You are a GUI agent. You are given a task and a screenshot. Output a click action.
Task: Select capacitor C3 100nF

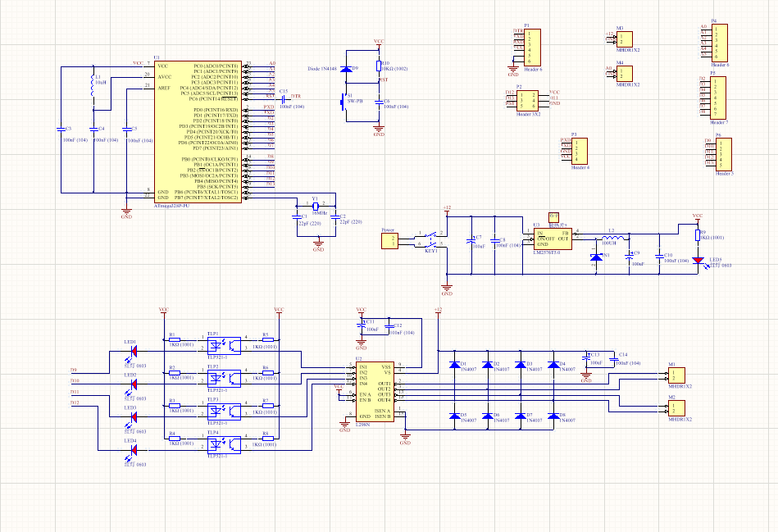(61, 129)
